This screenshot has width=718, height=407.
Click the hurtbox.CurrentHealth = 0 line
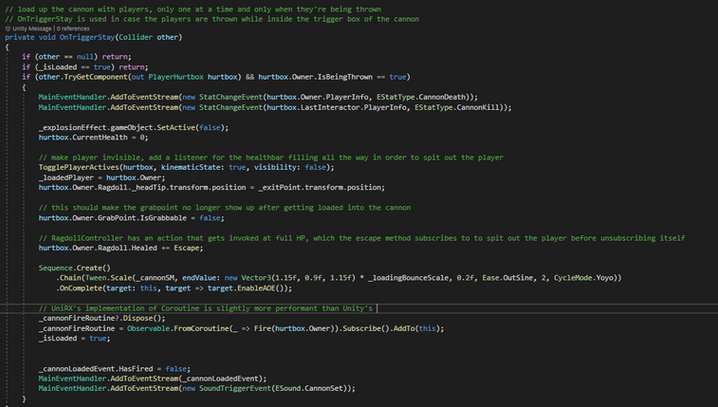93,137
